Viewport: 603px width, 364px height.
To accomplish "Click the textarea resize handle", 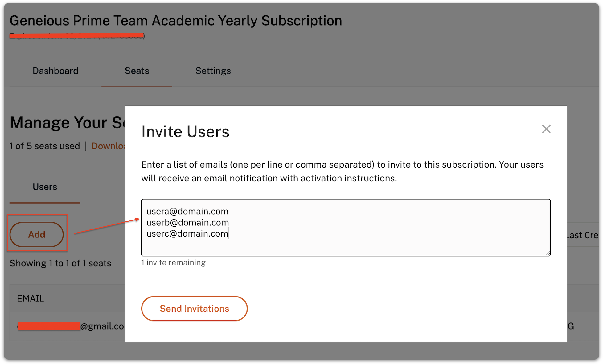I will [x=547, y=253].
